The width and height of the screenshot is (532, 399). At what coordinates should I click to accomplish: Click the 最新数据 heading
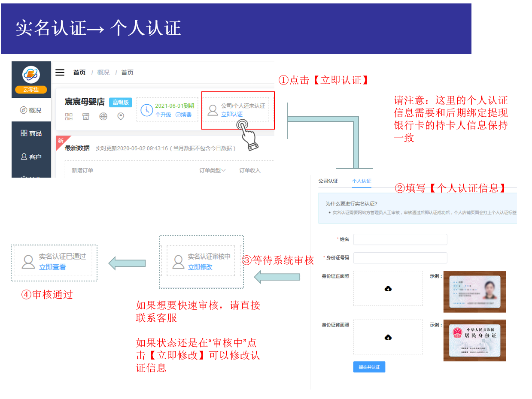(77, 148)
